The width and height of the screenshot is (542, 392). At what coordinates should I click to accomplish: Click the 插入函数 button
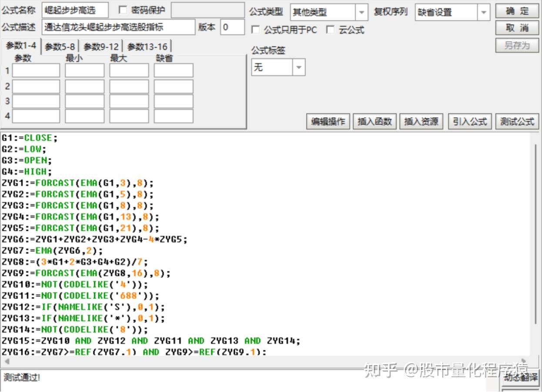[375, 122]
